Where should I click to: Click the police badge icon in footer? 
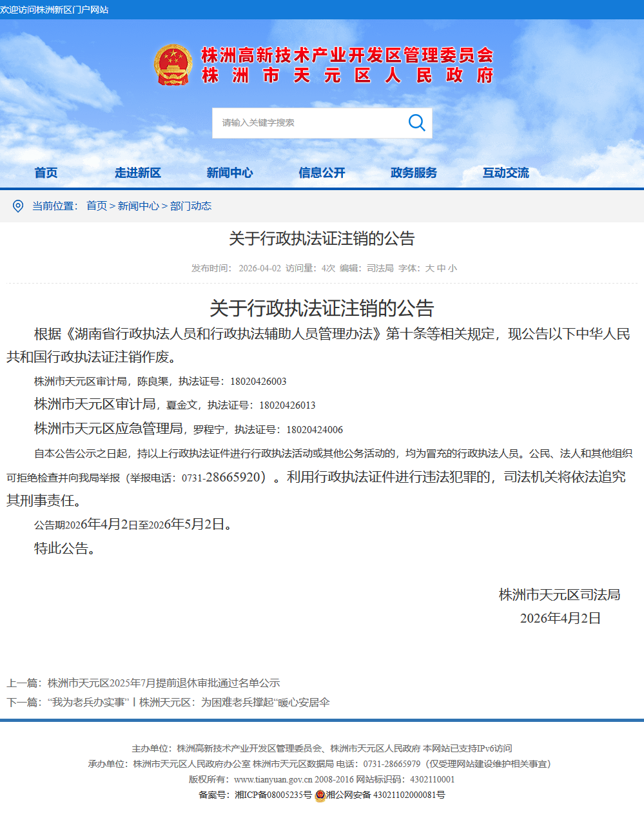click(320, 795)
